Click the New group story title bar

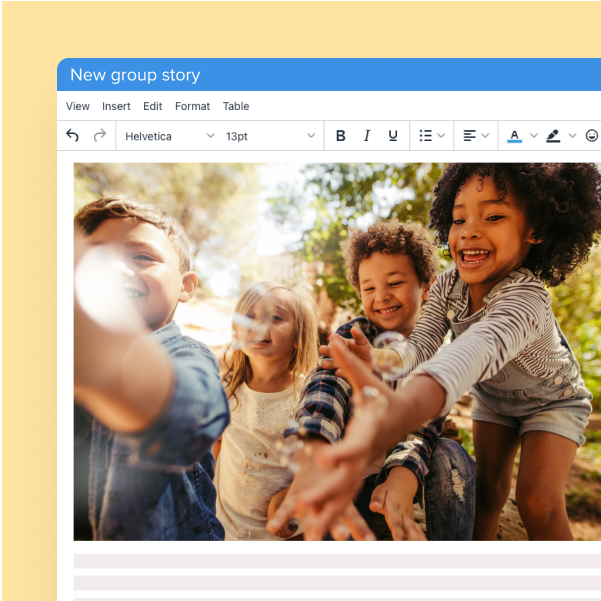point(329,75)
